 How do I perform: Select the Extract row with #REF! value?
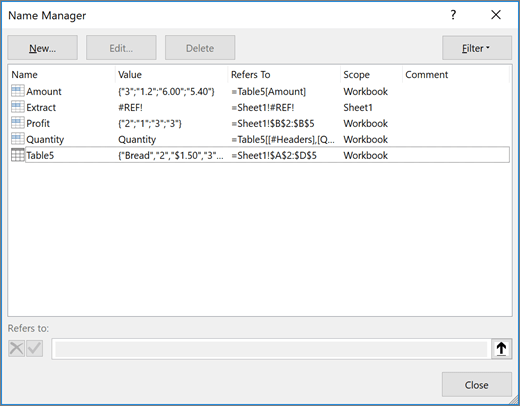click(260, 107)
